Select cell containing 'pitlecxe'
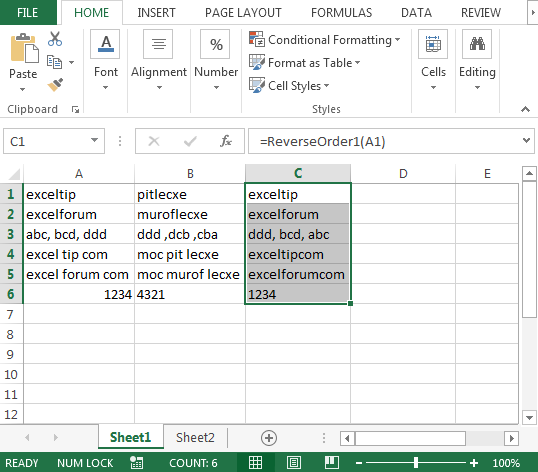Image resolution: width=538 pixels, height=472 pixels. coord(190,194)
